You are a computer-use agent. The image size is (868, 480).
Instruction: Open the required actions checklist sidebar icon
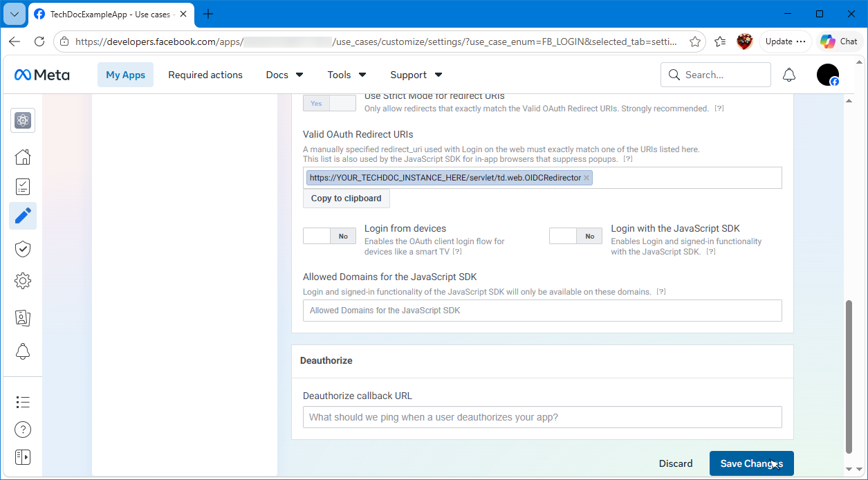[23, 187]
